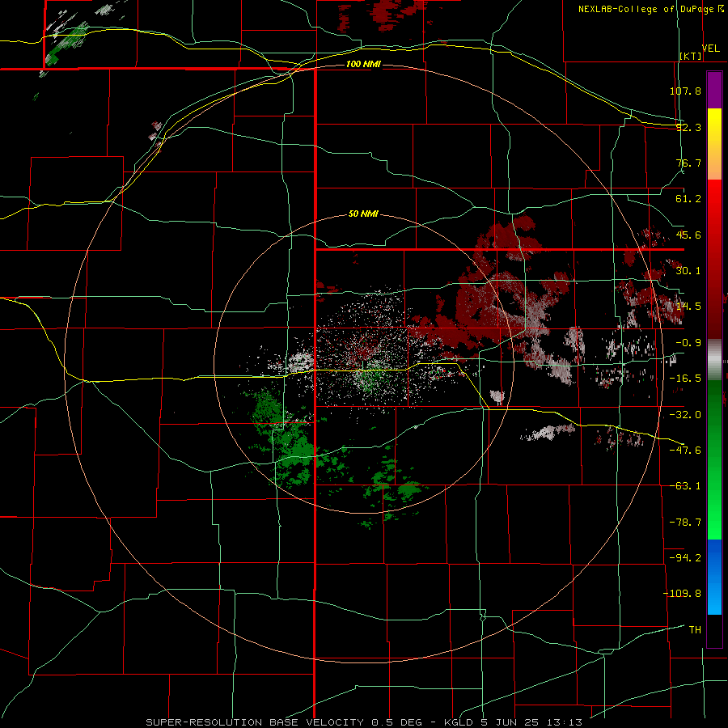Select the 107.8 velocity scale value

(x=685, y=91)
